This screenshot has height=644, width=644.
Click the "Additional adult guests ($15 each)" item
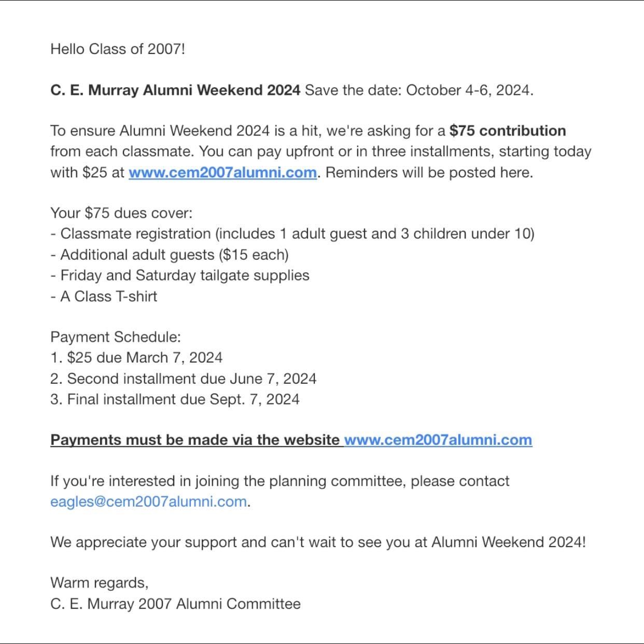(x=170, y=255)
